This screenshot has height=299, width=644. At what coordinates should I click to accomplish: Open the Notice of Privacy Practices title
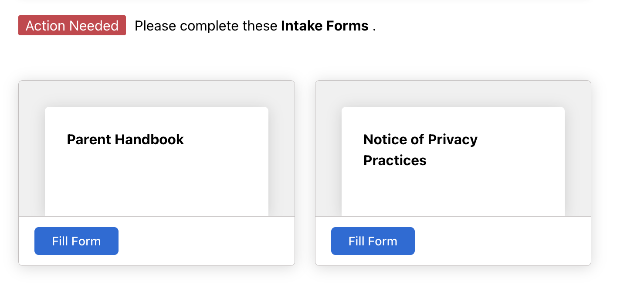pos(420,149)
